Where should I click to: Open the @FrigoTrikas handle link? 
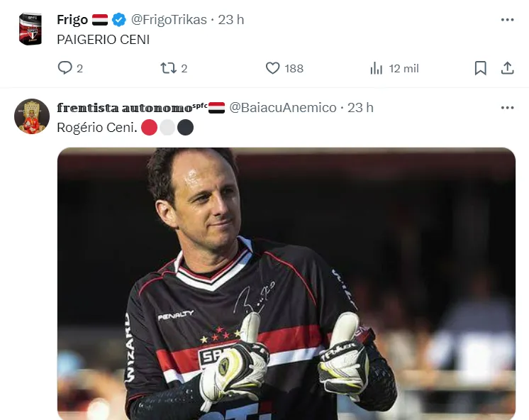click(169, 20)
